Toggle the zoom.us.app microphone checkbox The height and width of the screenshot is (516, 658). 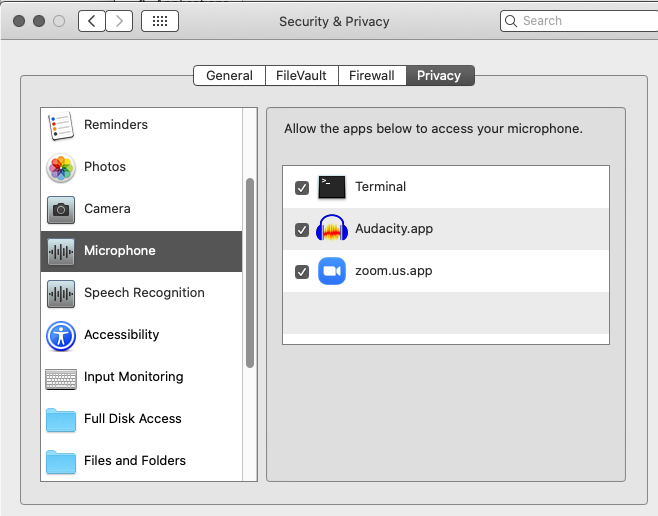pos(302,271)
